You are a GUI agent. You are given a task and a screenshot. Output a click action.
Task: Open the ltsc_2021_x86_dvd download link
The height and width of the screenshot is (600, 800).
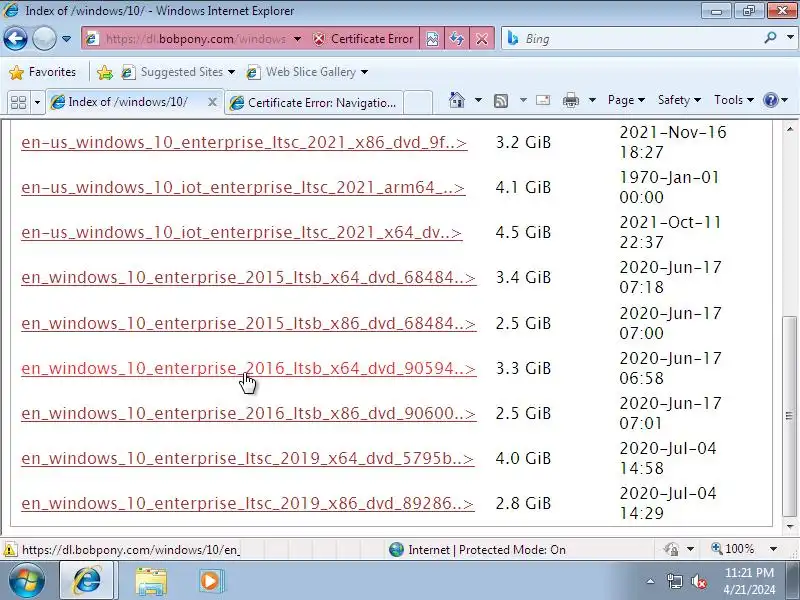coord(244,142)
